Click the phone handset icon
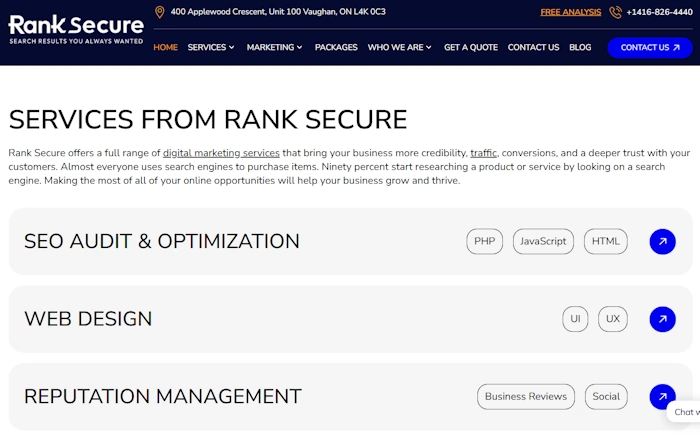700x436 pixels. [615, 12]
